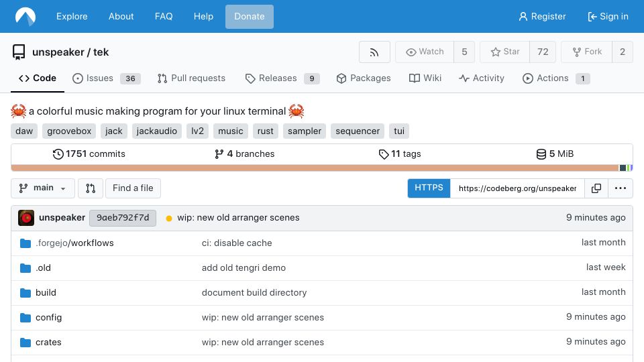Open the ci: disable cache commit message
The width and height of the screenshot is (644, 362).
click(x=237, y=243)
